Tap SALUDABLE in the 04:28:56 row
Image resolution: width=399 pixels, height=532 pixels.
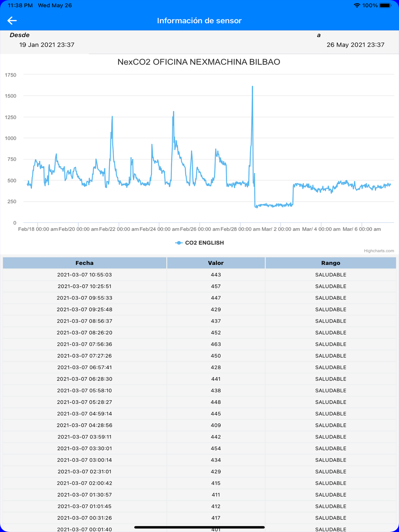331,425
